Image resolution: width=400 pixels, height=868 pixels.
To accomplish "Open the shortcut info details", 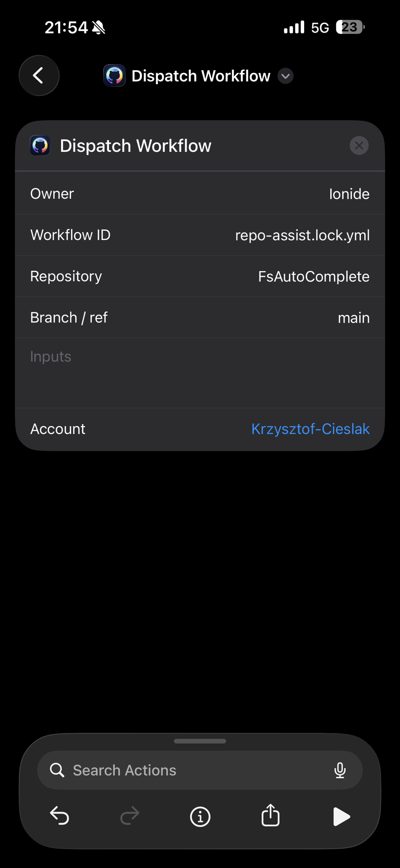I will 200,816.
